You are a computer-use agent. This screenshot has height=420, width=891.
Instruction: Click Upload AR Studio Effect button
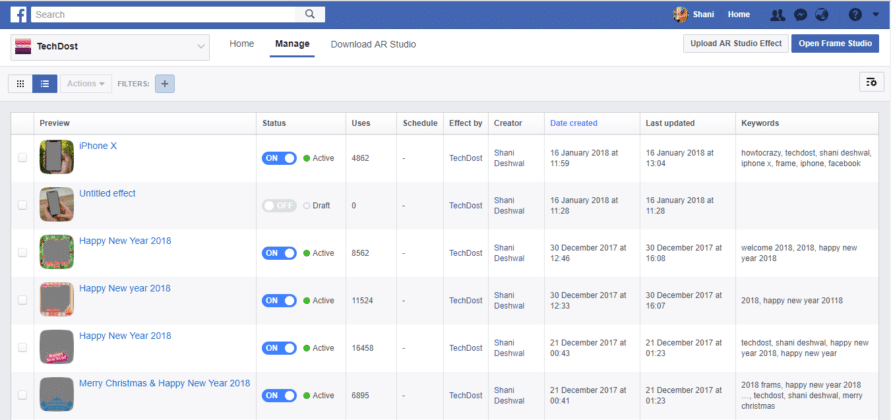point(735,44)
